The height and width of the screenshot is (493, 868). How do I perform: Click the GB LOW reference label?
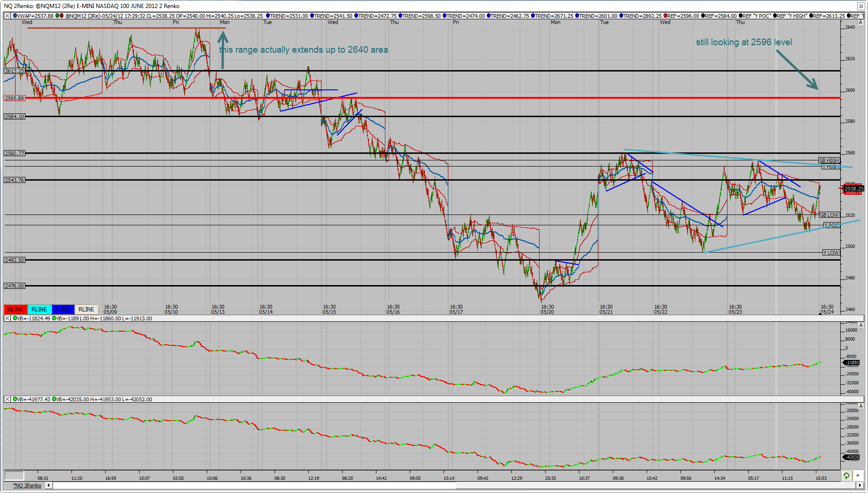click(829, 215)
